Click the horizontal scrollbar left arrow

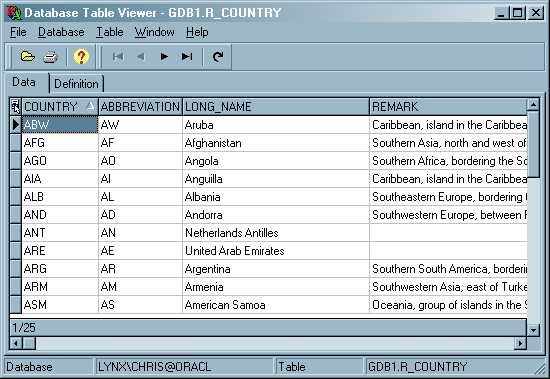click(x=16, y=343)
